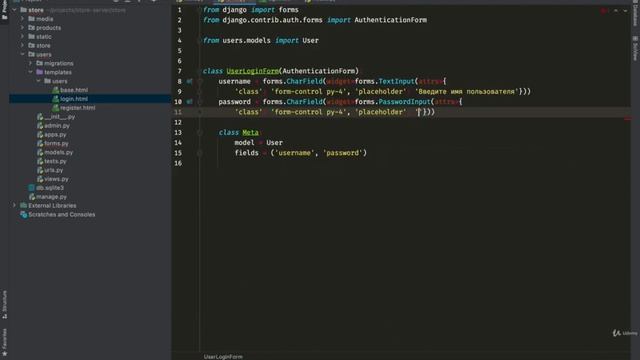Viewport: 640px width, 360px height.
Task: Fold the Meta class at line 13
Action: (x=200, y=132)
